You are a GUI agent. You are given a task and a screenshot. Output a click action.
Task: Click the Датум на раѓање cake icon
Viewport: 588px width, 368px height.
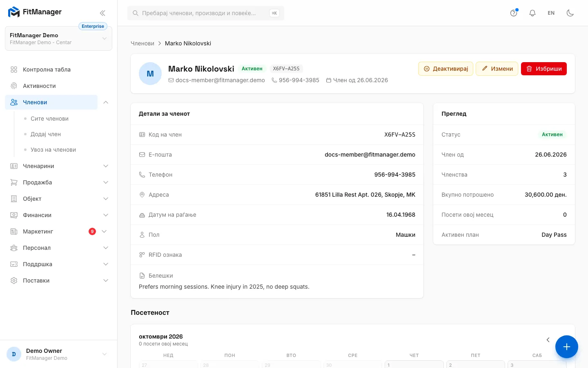(142, 215)
